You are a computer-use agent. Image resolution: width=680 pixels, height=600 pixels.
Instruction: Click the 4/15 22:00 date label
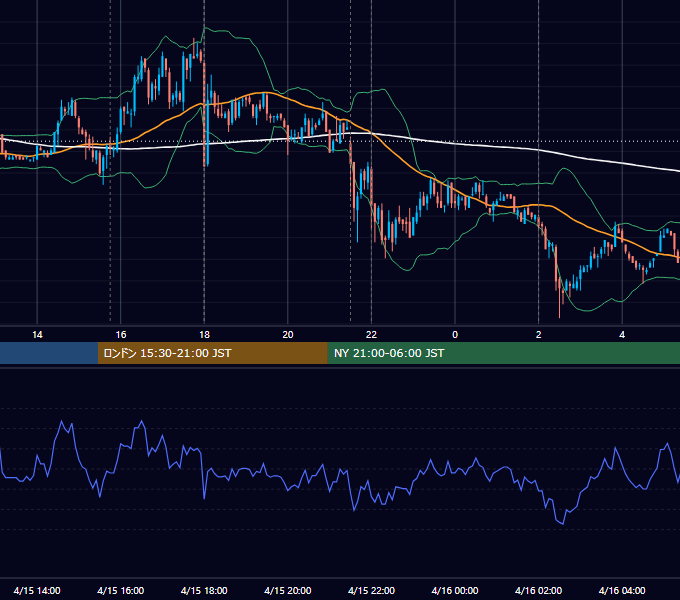tap(371, 590)
